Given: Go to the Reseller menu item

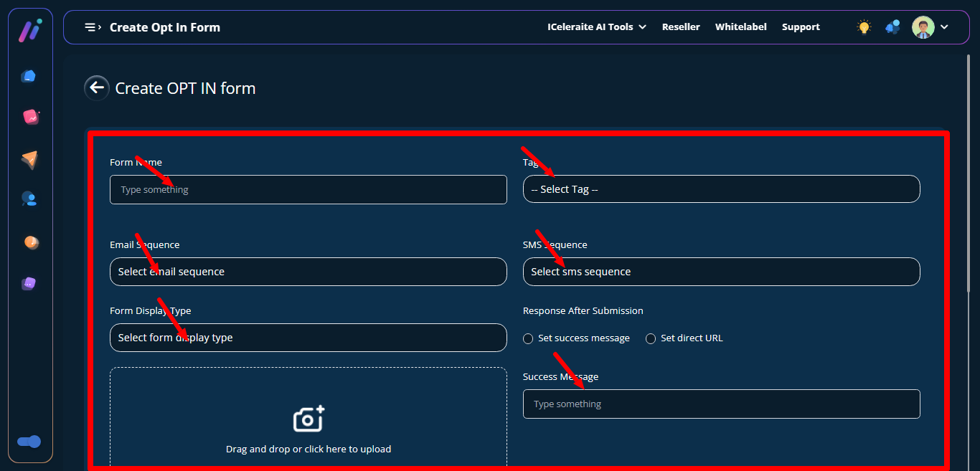Looking at the screenshot, I should point(681,27).
